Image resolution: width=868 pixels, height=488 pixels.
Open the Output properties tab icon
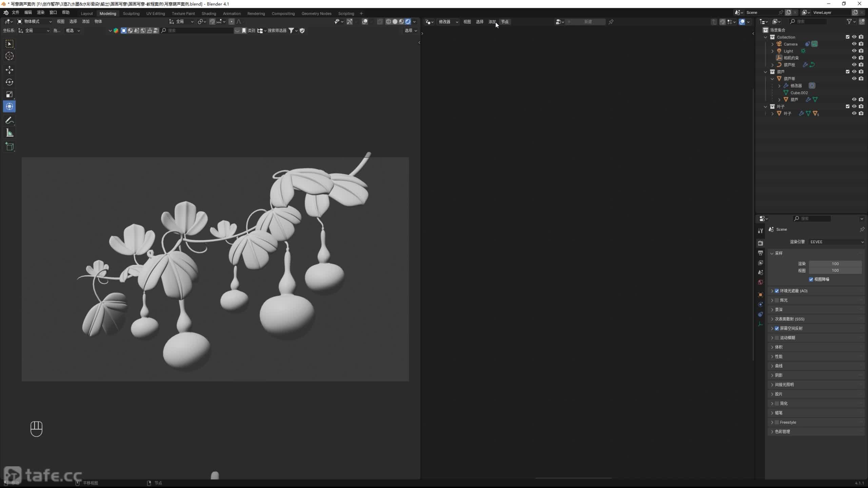coord(761,253)
